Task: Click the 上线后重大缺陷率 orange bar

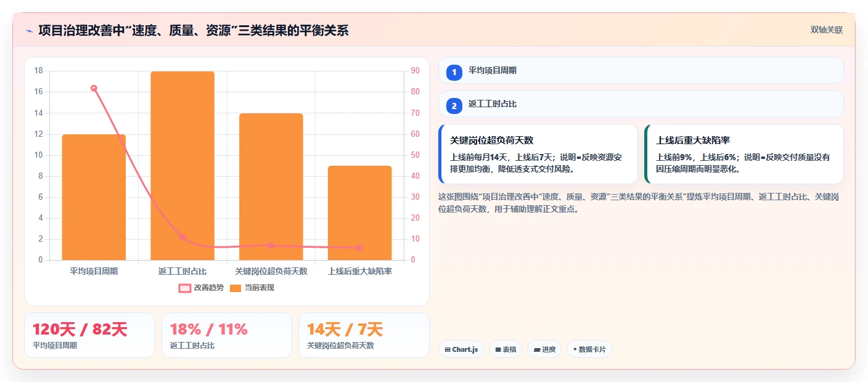Action: pyautogui.click(x=359, y=213)
